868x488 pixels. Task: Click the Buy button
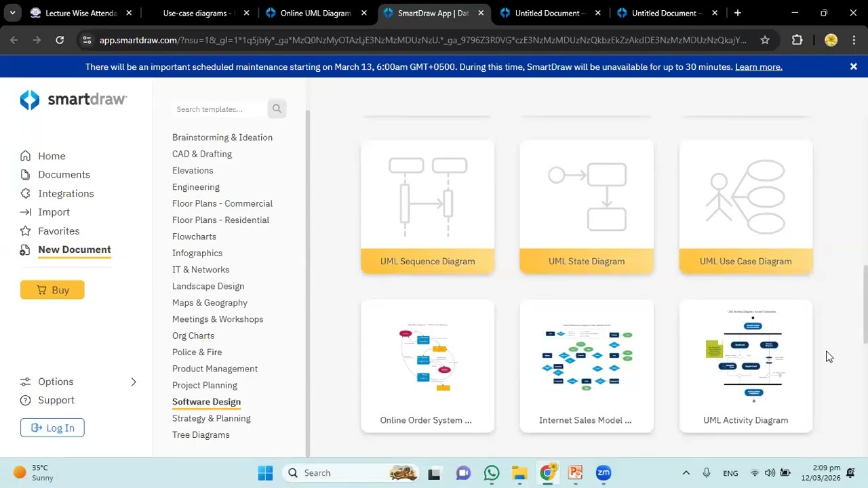coord(52,290)
